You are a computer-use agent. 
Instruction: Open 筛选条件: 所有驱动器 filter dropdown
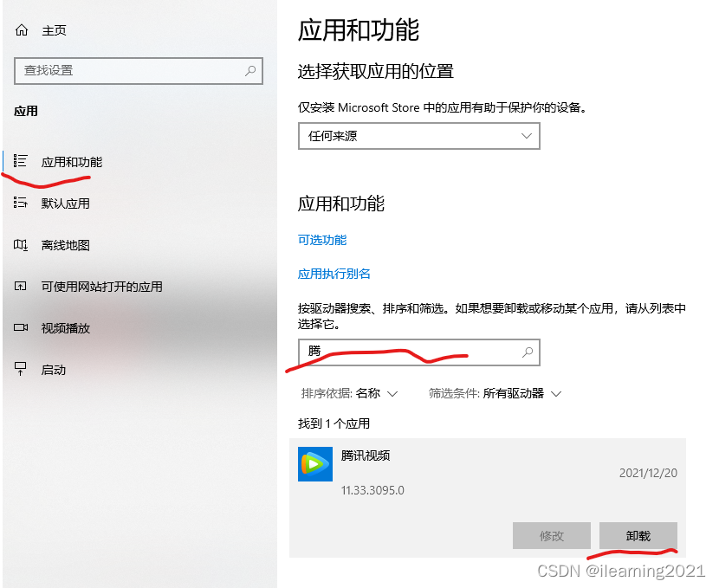(496, 394)
